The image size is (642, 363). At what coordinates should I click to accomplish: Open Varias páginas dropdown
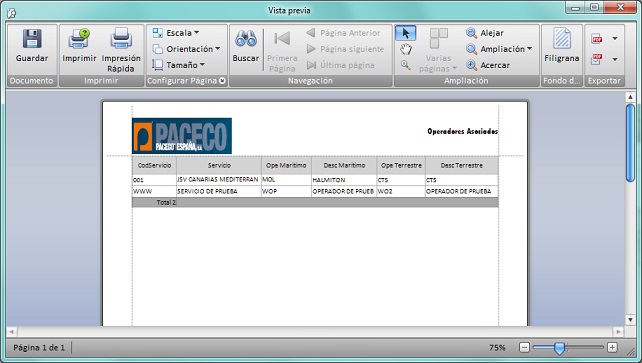[438, 51]
